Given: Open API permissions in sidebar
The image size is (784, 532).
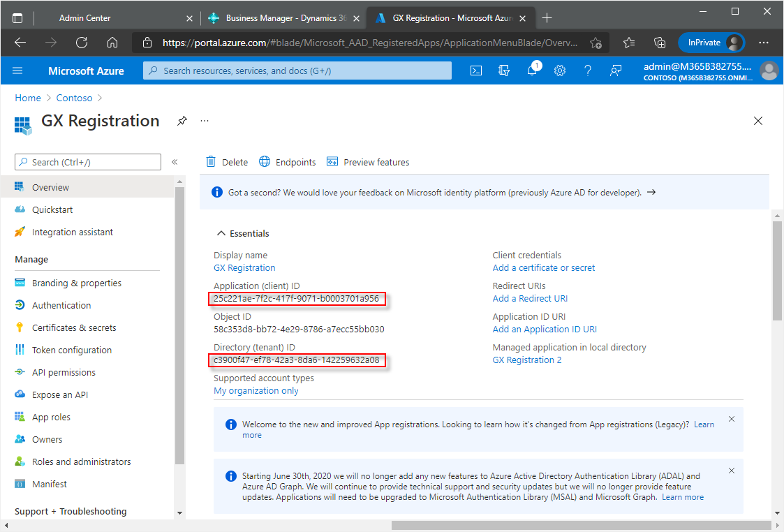Looking at the screenshot, I should [64, 372].
